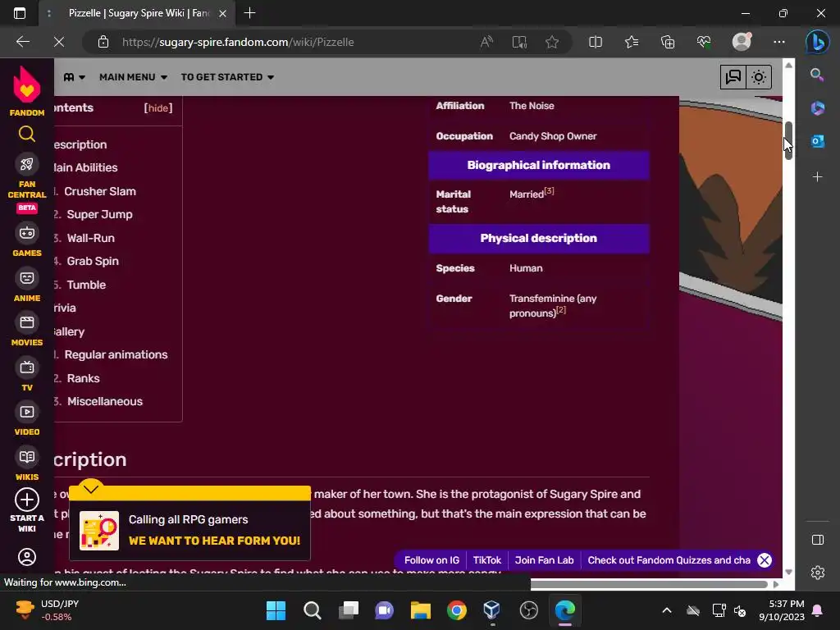The width and height of the screenshot is (840, 630).
Task: Open File Explorer from taskbar
Action: coord(421,610)
